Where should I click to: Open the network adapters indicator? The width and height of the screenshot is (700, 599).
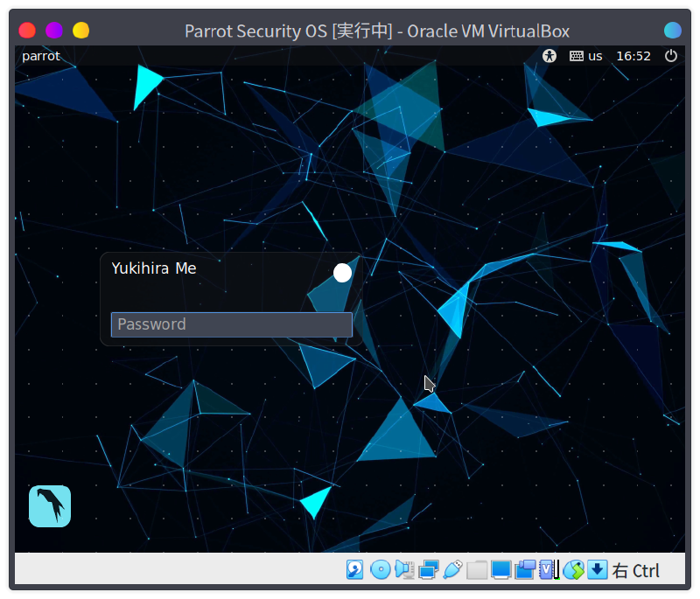(428, 570)
